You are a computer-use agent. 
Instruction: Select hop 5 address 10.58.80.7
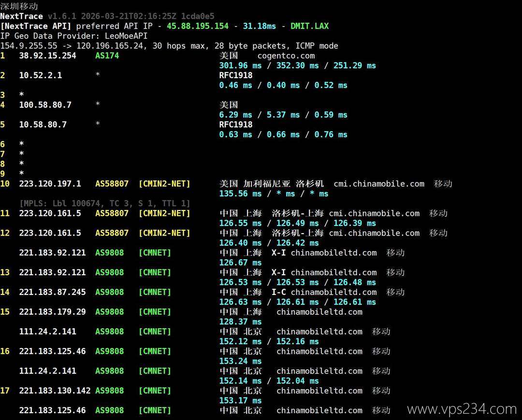coord(43,125)
